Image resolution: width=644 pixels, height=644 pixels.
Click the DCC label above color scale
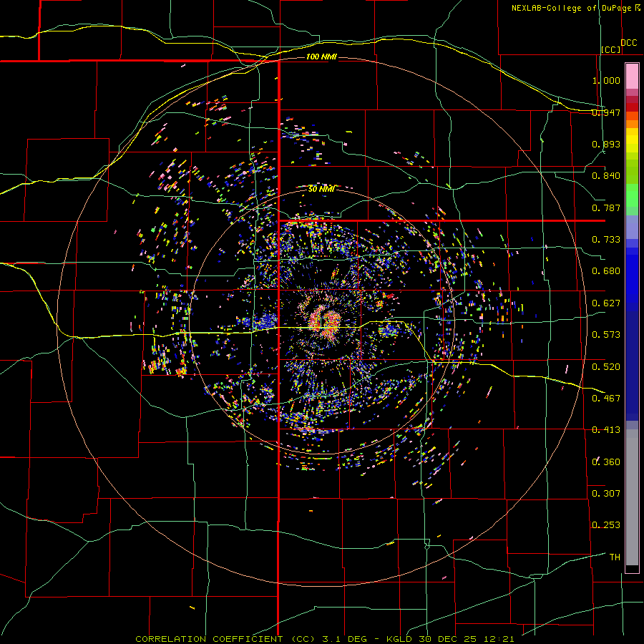click(x=629, y=43)
